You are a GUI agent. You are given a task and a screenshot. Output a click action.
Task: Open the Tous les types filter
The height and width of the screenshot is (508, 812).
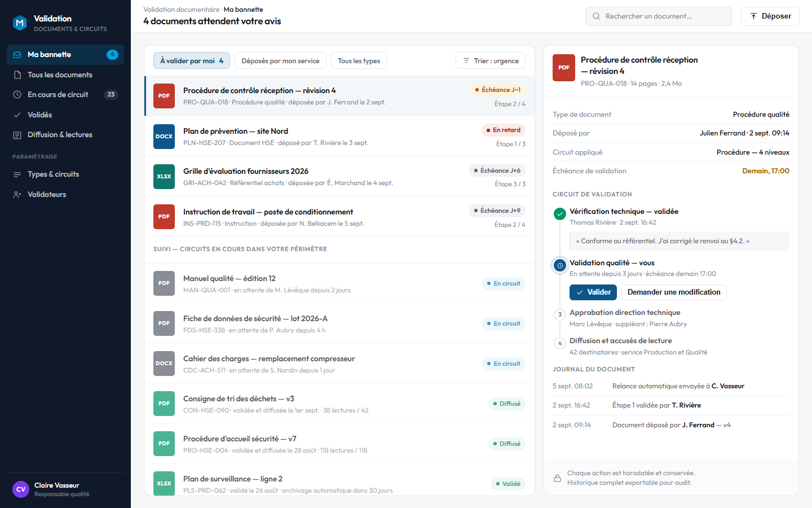coord(359,61)
